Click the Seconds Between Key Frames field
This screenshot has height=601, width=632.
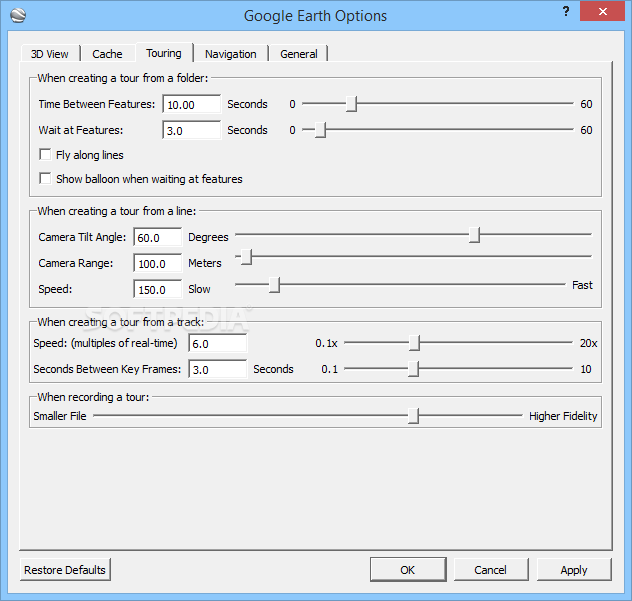coord(218,369)
